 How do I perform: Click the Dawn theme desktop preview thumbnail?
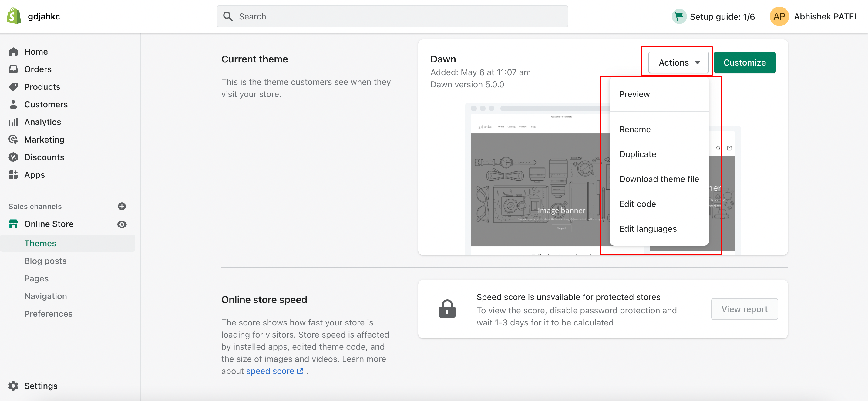coord(537,179)
